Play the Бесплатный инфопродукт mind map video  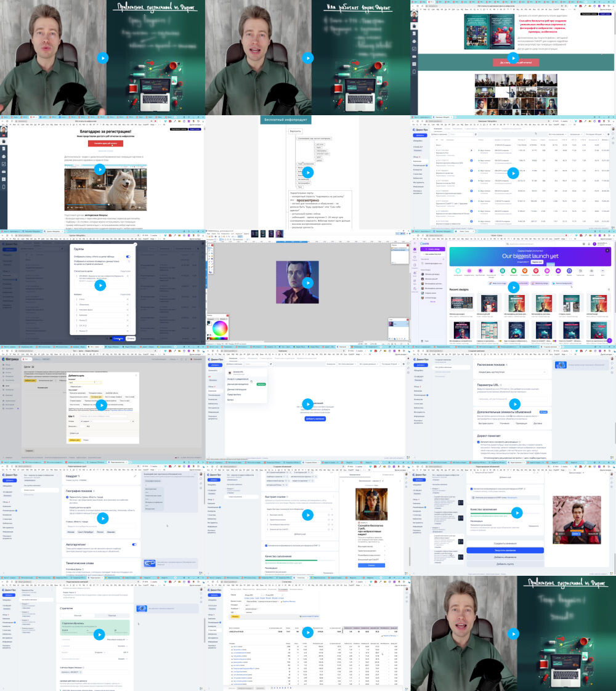click(x=307, y=172)
